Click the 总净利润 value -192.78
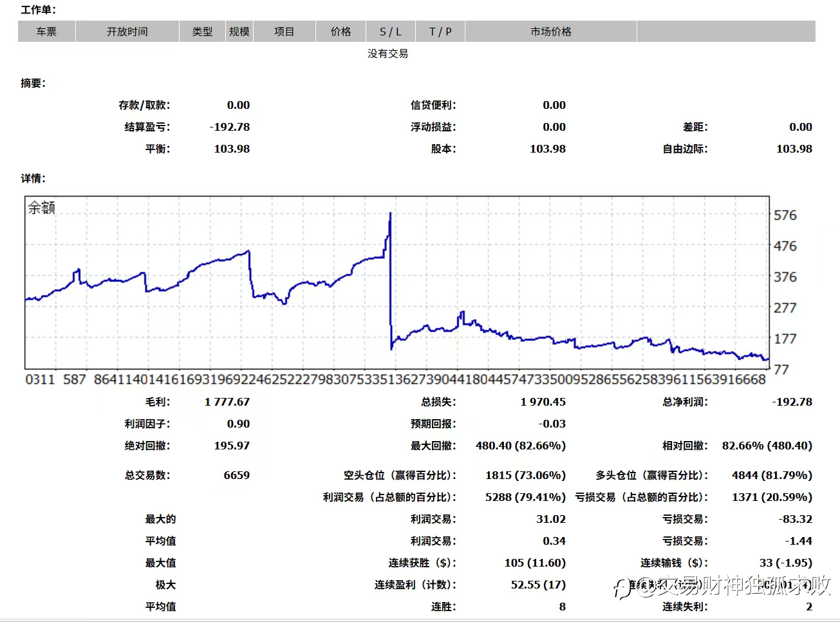Screen dimensions: 840x622 pyautogui.click(x=792, y=402)
